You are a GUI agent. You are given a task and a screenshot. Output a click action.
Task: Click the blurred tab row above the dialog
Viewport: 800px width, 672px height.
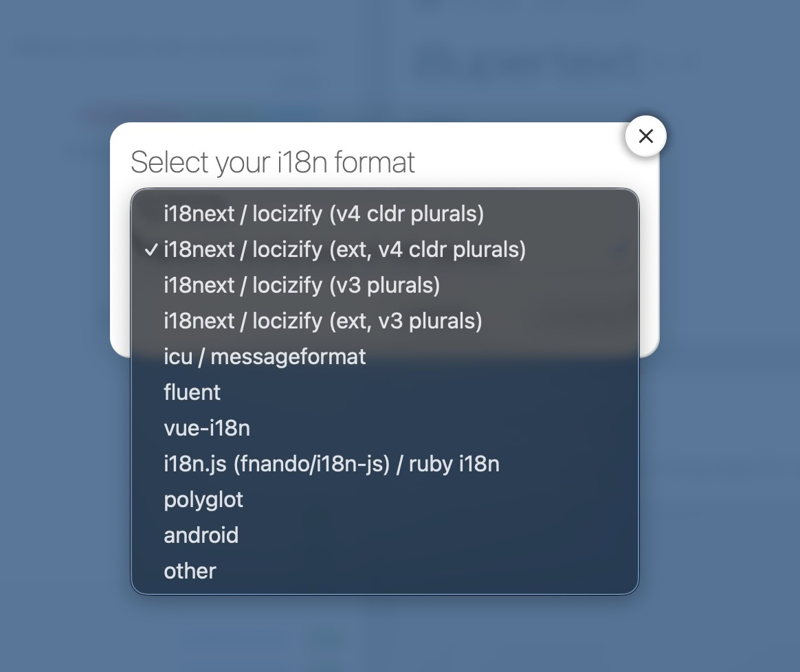tap(199, 114)
